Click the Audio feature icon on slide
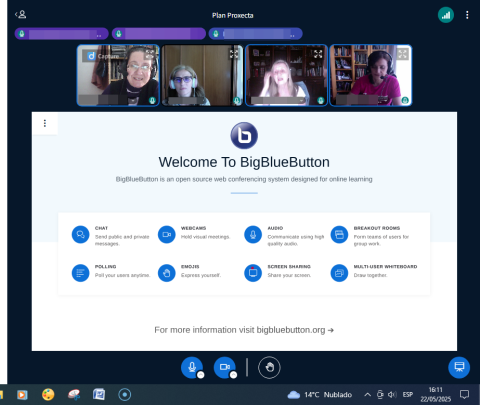This screenshot has height=405, width=480. point(253,234)
